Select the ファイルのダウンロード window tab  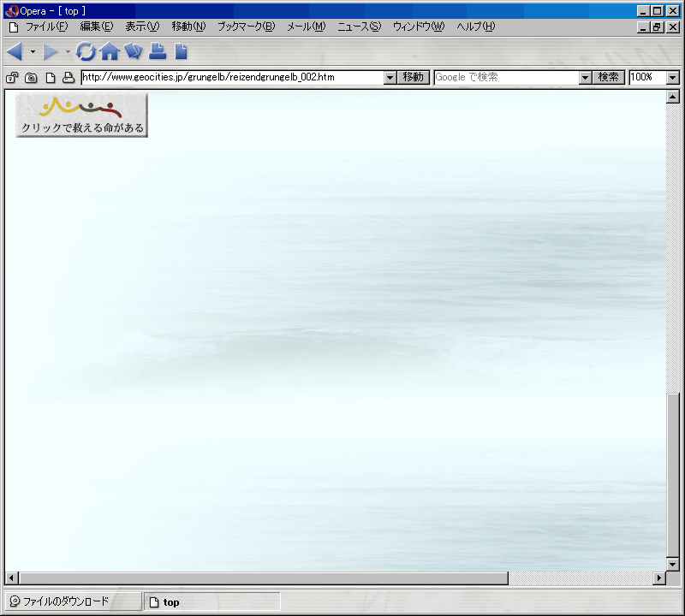click(x=73, y=601)
